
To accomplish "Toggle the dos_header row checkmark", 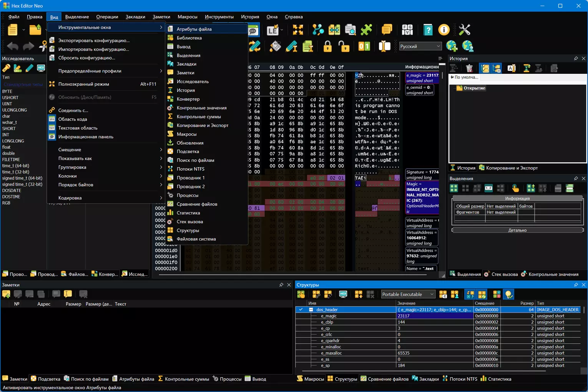I will 301,309.
